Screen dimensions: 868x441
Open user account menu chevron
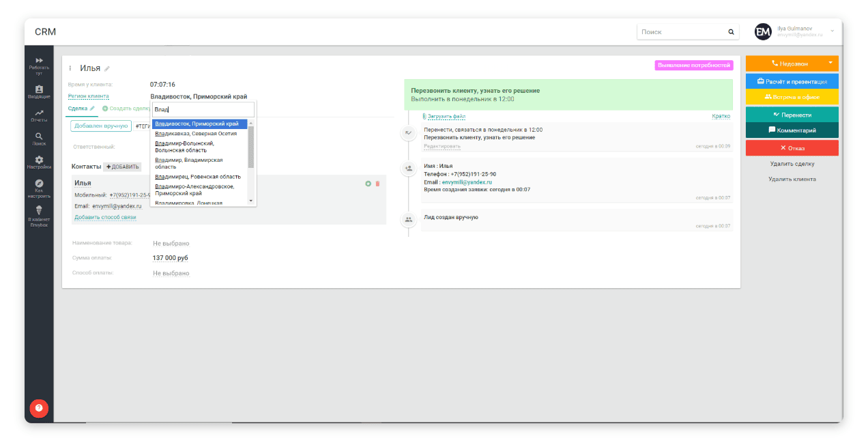tap(833, 31)
